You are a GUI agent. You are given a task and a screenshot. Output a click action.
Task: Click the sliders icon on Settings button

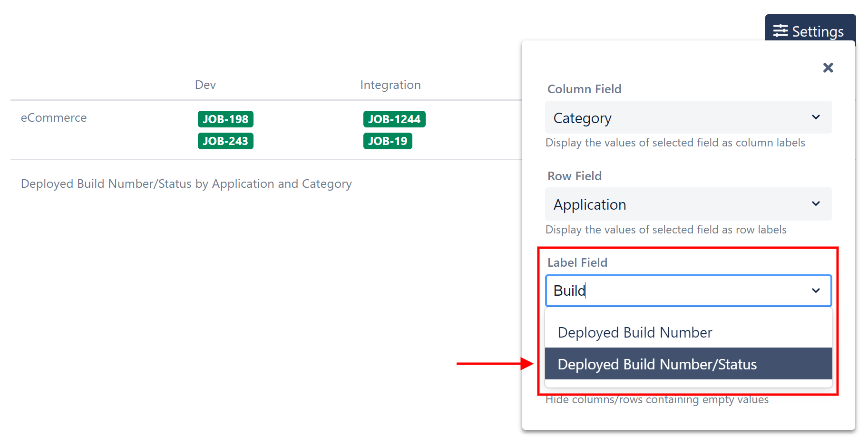(780, 31)
